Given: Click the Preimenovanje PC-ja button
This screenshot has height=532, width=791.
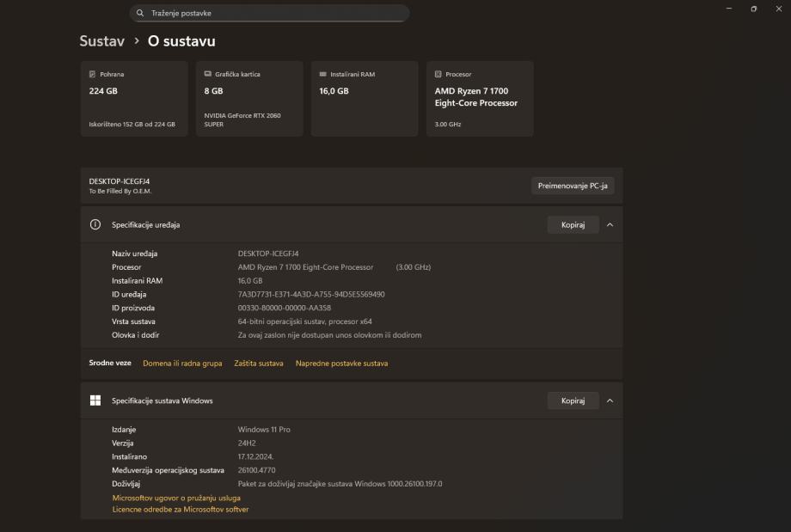Looking at the screenshot, I should (x=573, y=186).
